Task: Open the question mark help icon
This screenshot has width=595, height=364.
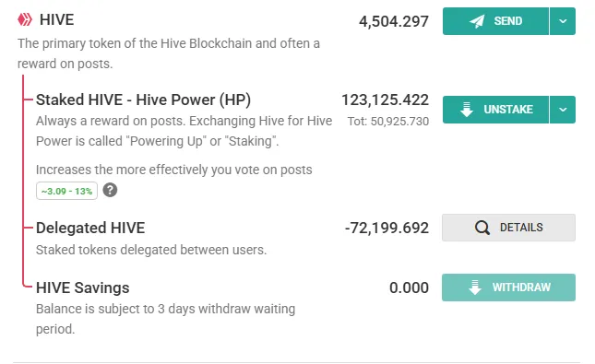Action: [110, 190]
